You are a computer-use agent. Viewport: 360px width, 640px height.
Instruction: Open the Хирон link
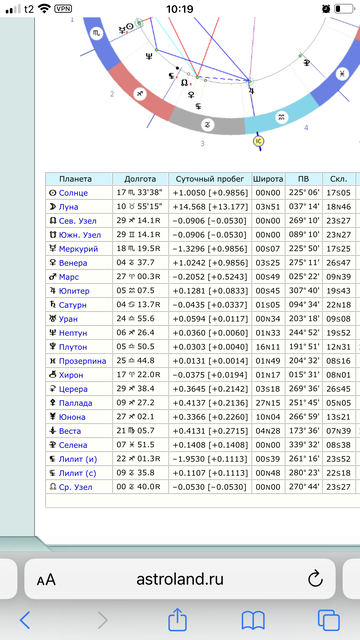(71, 375)
